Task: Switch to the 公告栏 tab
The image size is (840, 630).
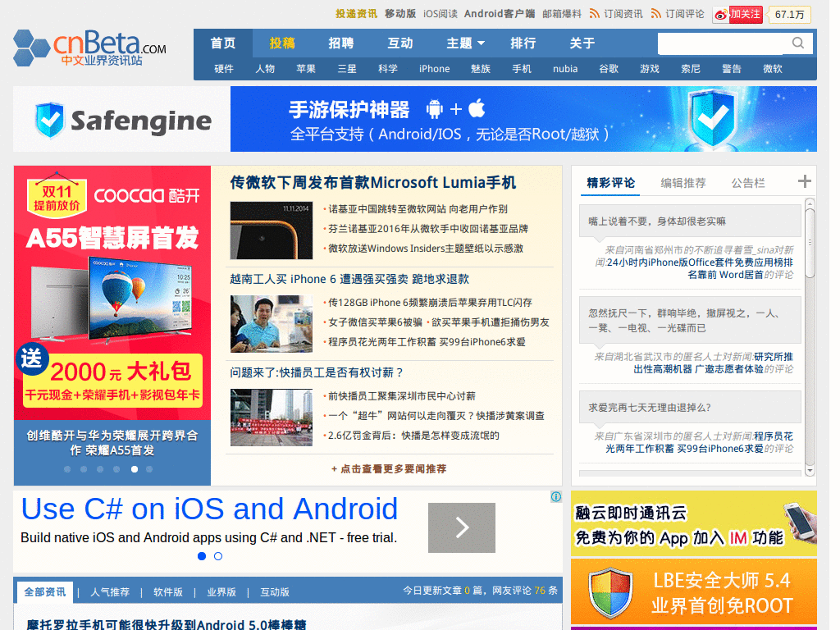Action: pos(748,183)
